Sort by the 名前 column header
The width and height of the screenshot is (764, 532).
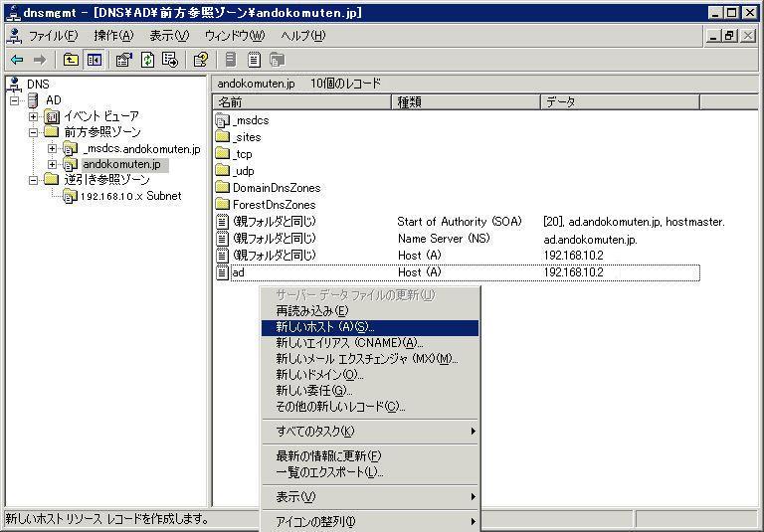point(302,102)
